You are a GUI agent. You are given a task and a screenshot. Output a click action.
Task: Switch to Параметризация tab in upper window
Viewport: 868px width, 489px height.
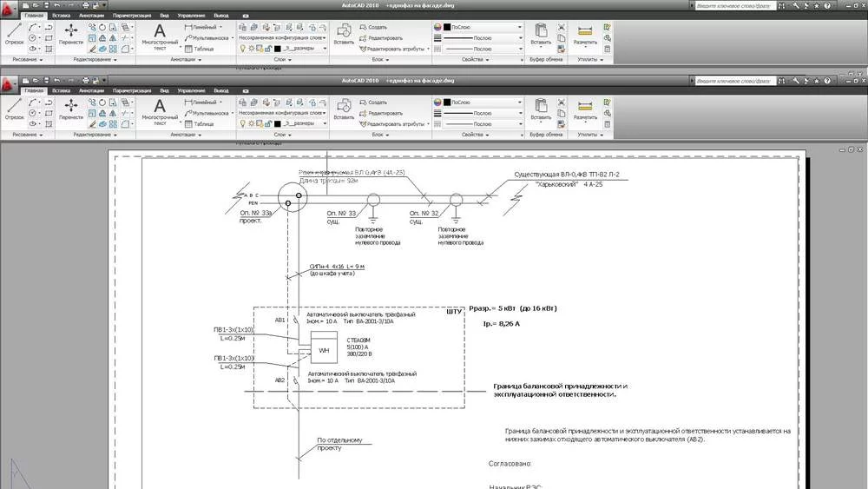pyautogui.click(x=132, y=16)
